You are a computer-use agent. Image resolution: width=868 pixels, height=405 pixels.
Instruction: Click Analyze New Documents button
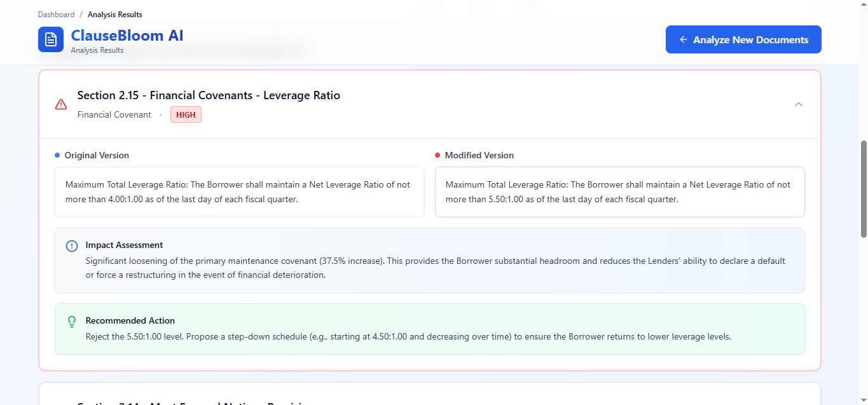click(x=743, y=39)
